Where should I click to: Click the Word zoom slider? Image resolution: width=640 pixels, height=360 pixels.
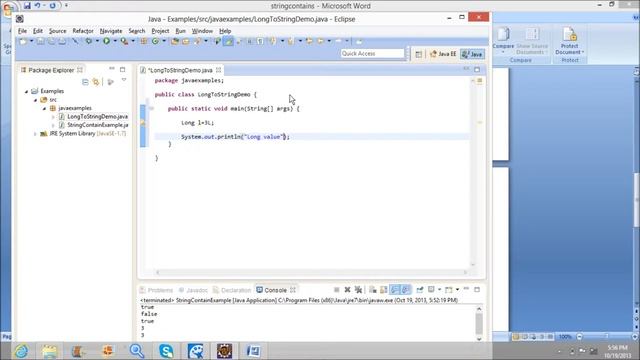(606, 337)
